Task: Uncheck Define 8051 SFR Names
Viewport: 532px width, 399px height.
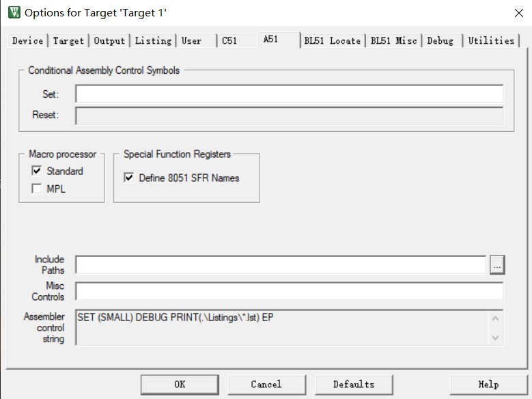Action: click(x=129, y=178)
